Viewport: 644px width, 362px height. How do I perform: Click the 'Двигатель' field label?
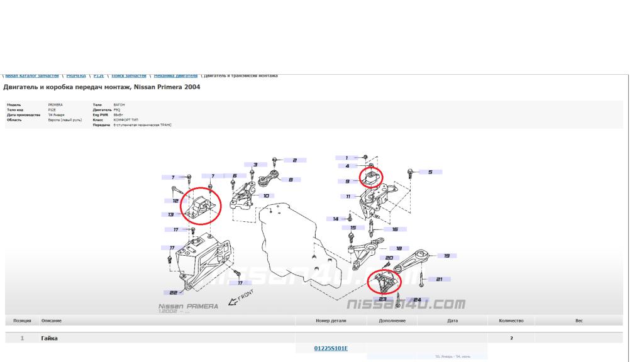[103, 110]
